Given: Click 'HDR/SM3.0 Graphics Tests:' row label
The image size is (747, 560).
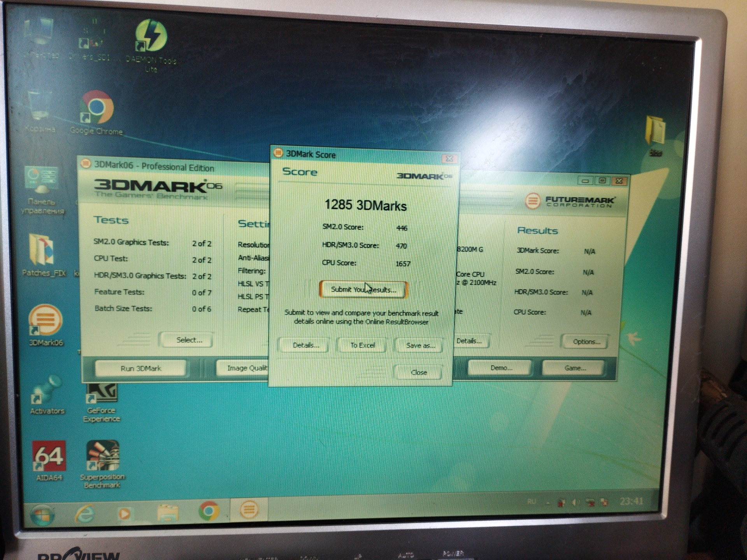Looking at the screenshot, I should [140, 275].
